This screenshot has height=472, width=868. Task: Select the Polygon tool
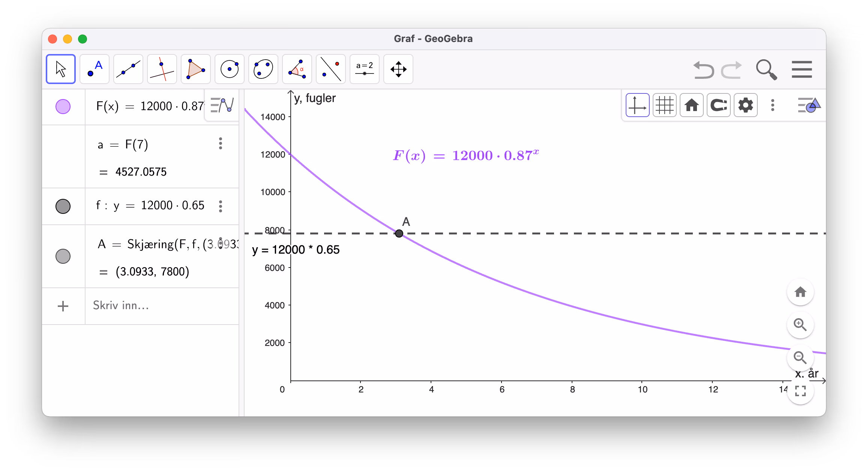tap(196, 69)
